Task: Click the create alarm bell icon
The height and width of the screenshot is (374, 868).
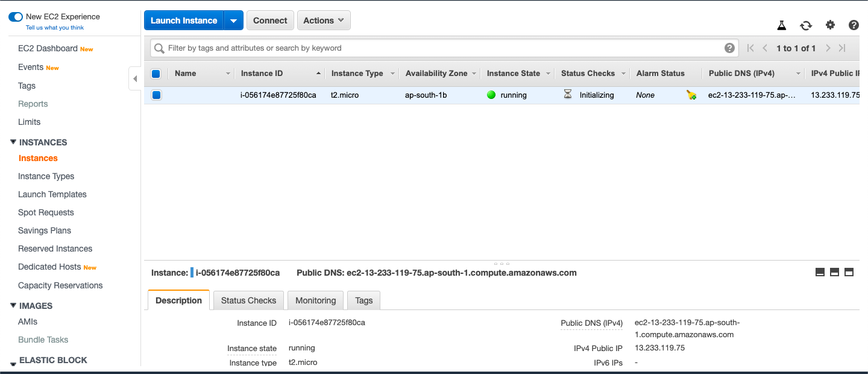Action: pyautogui.click(x=691, y=95)
